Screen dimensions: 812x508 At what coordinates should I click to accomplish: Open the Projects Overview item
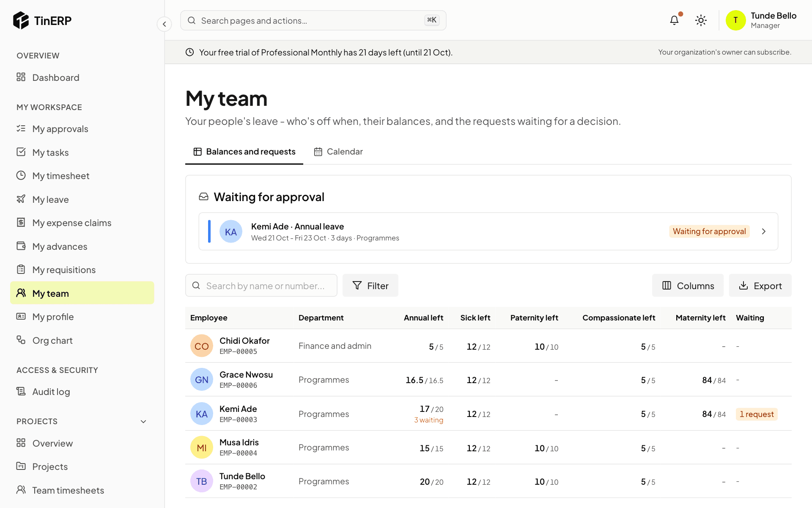pyautogui.click(x=82, y=443)
